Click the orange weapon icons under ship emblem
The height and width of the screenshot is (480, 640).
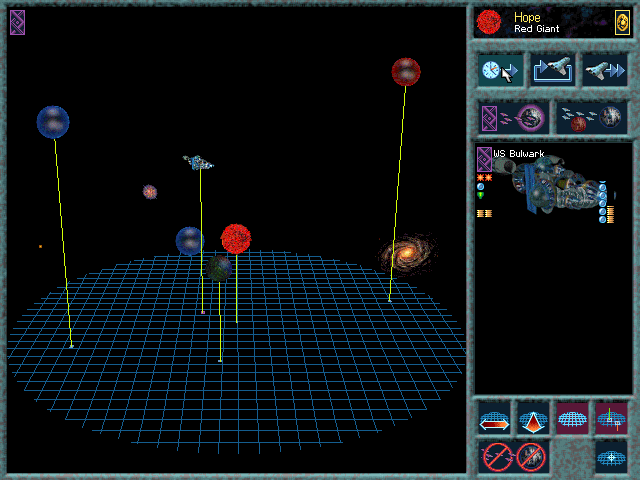pos(484,178)
